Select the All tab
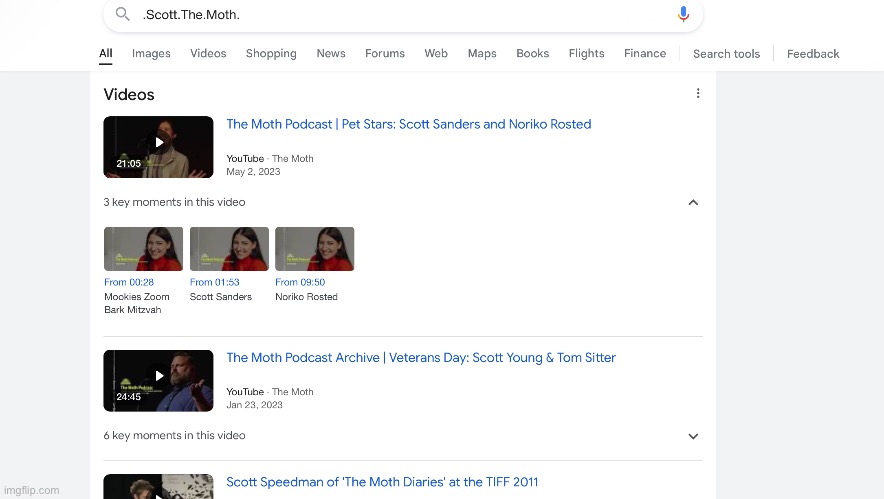 coord(105,54)
